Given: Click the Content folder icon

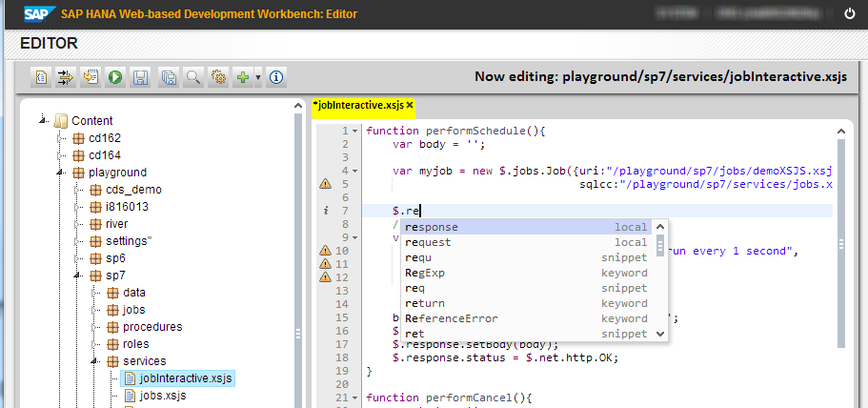Looking at the screenshot, I should pos(61,121).
